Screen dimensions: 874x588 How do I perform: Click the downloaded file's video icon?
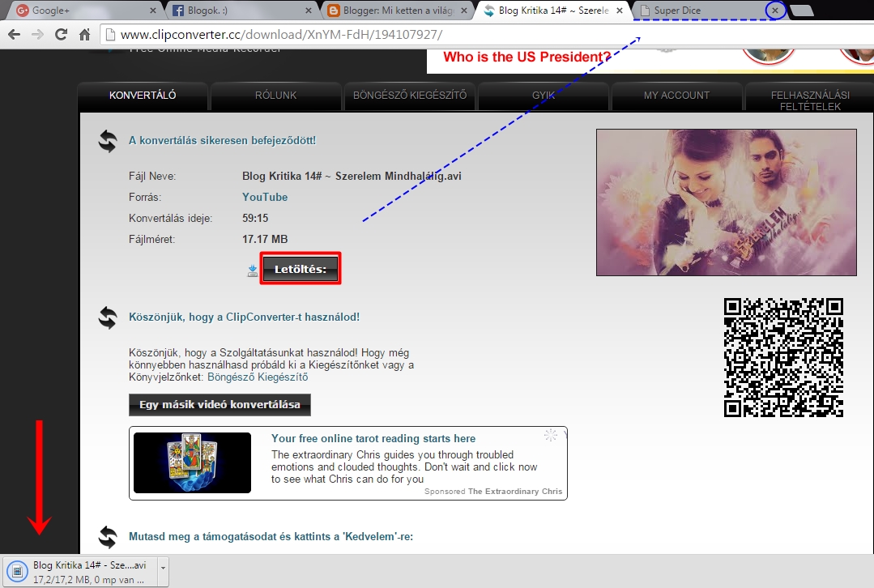point(17,571)
